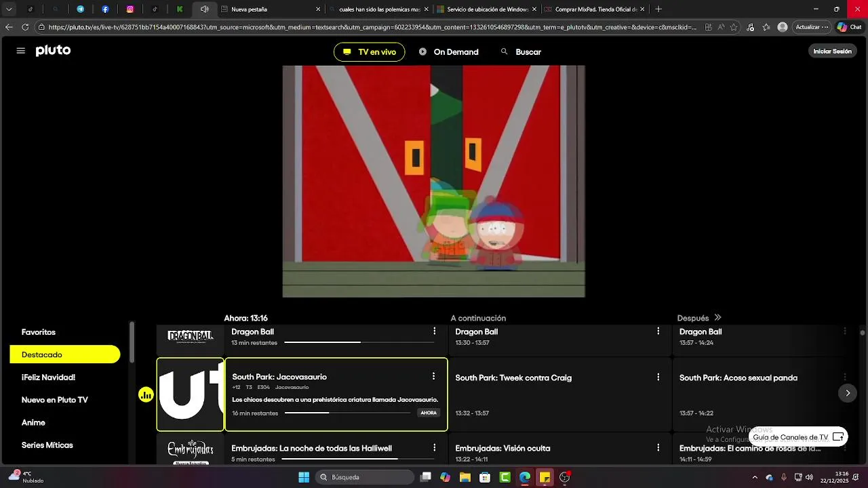Switch to the pinned Telegram tab
The width and height of the screenshot is (868, 488).
click(x=80, y=9)
